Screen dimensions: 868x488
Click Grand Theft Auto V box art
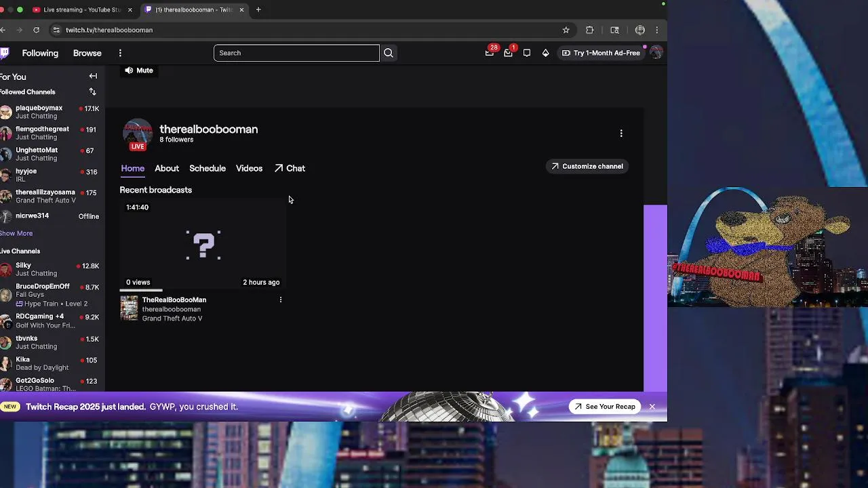tap(129, 309)
